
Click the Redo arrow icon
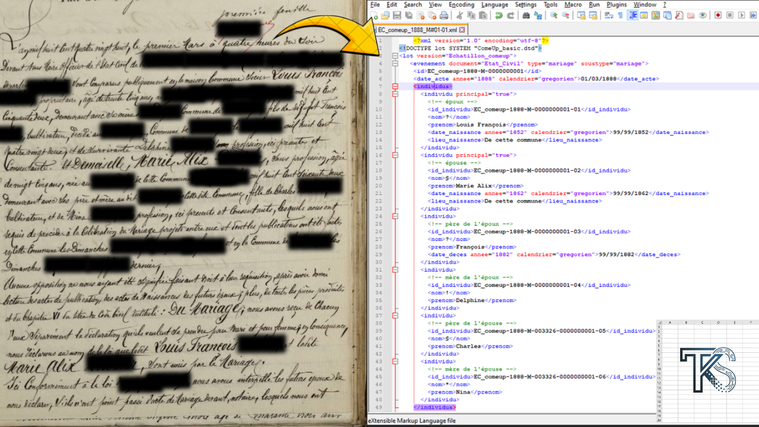tap(510, 16)
